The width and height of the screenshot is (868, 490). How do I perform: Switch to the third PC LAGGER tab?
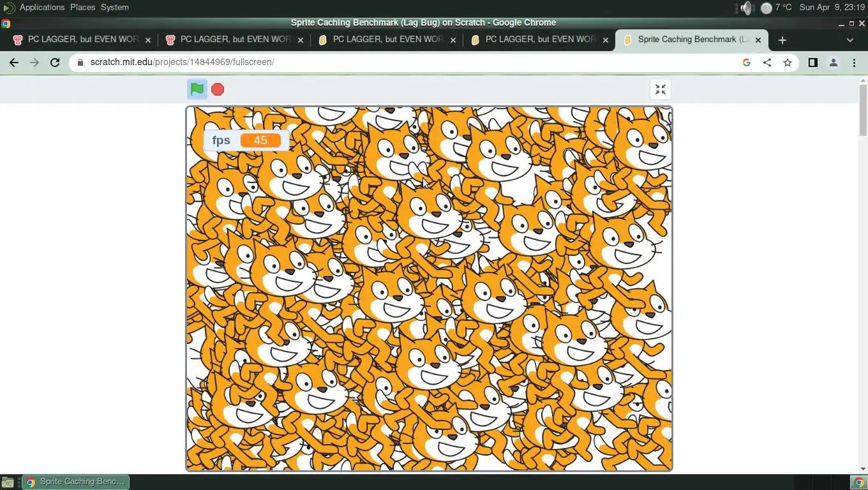point(386,40)
